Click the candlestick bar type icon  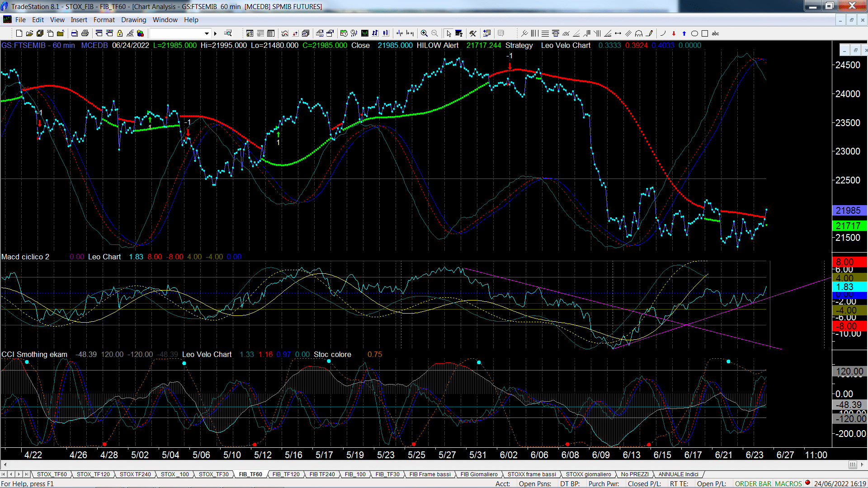(386, 33)
